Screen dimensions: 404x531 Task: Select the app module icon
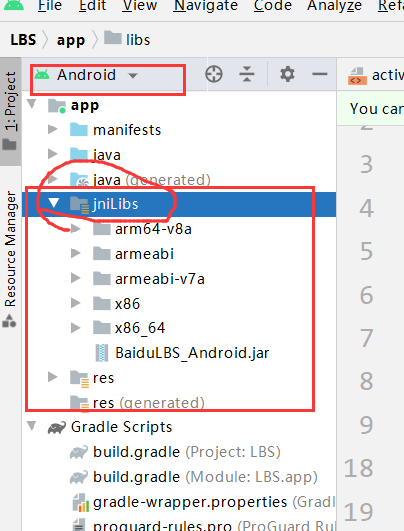(x=57, y=106)
